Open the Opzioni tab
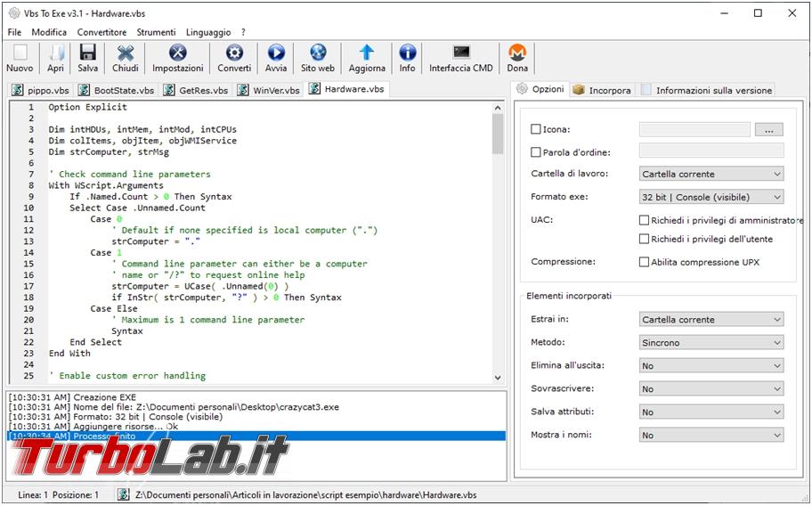The height and width of the screenshot is (506, 812). tap(540, 89)
